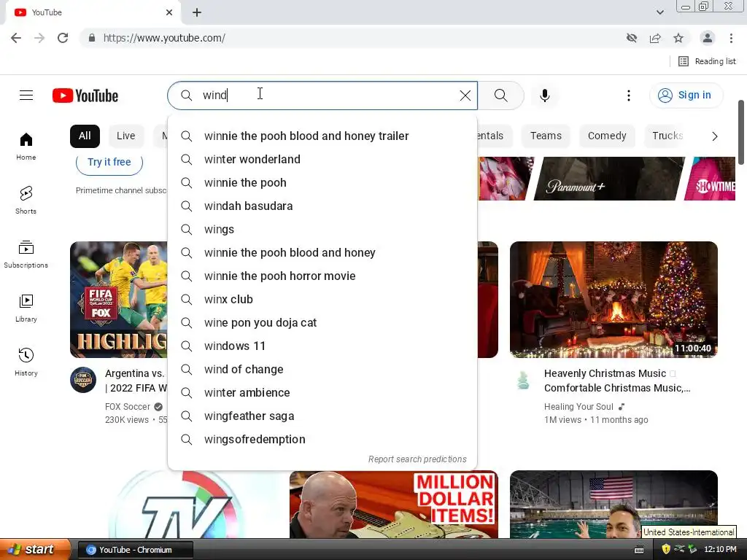Choose suggestion winnie the pooh blood and honey
The width and height of the screenshot is (747, 560).
(322, 253)
